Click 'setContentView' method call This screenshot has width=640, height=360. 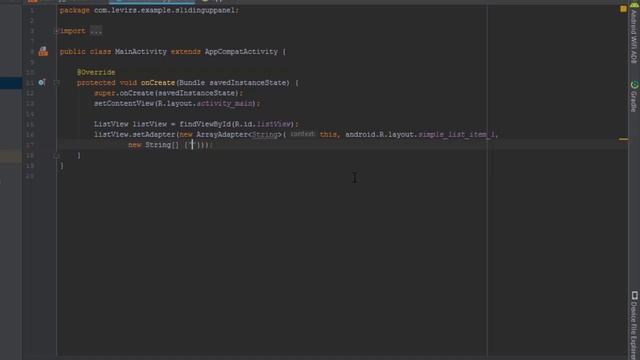pos(124,103)
